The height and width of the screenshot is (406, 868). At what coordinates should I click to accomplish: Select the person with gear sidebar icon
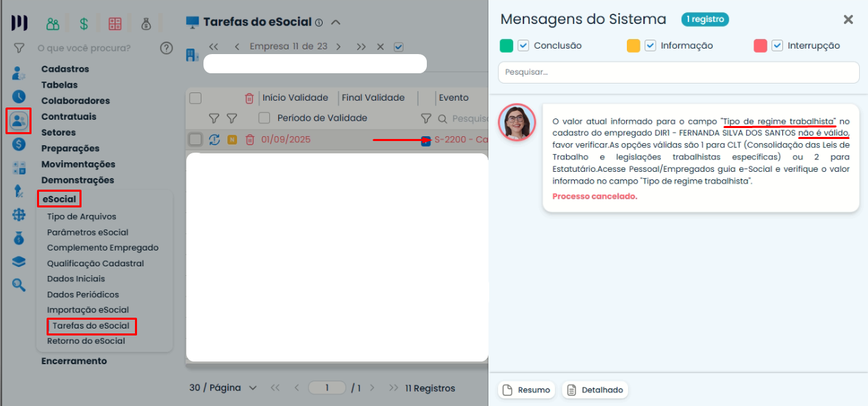[x=18, y=73]
